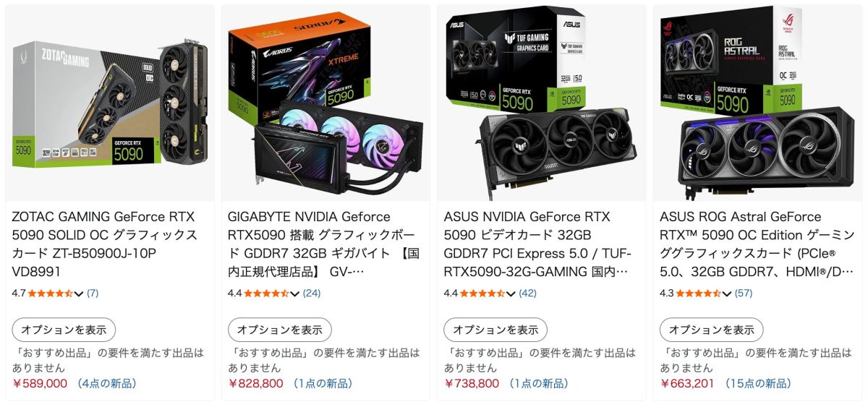868x402 pixels.
Task: Expand rating dropdown arrow beside 4.7 stars
Action: point(79,294)
